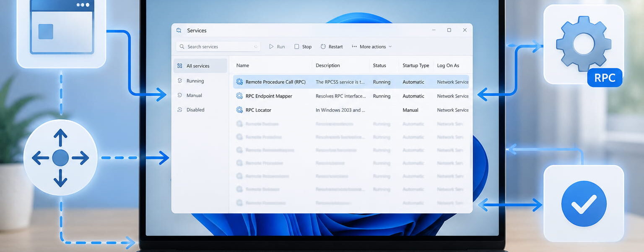Sort by the Log On As column
Screen dimensions: 644x252
click(448, 66)
